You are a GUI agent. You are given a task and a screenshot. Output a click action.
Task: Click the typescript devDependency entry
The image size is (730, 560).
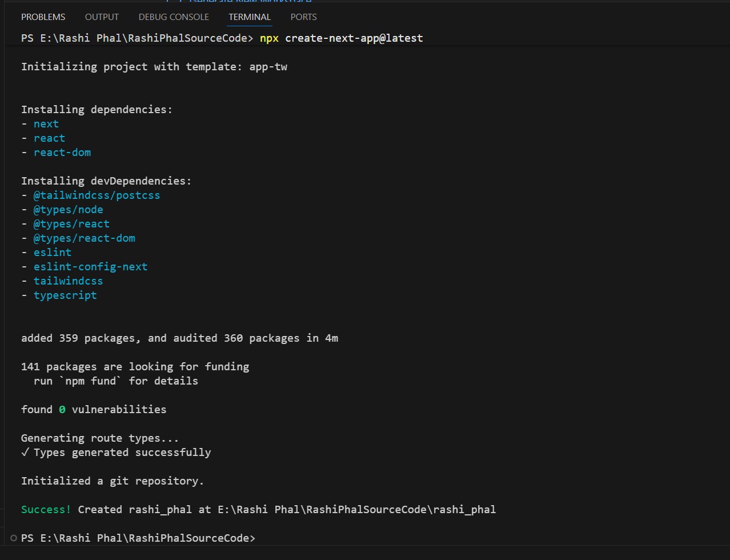click(65, 295)
